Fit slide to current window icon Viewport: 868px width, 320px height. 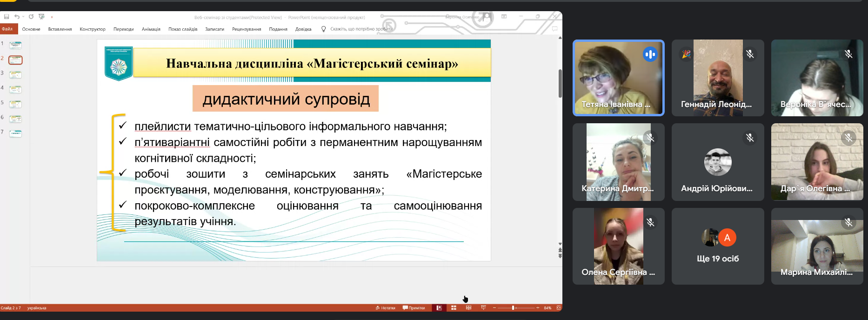pyautogui.click(x=559, y=308)
